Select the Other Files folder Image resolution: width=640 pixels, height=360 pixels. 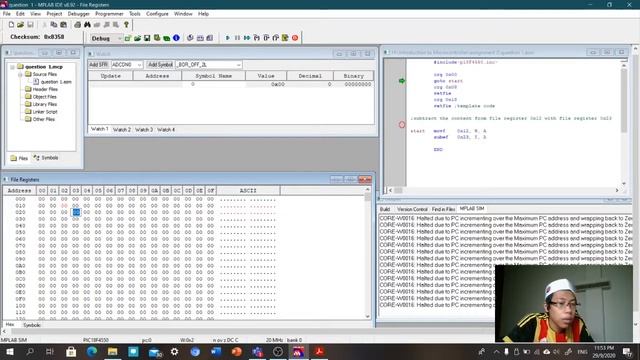40,119
